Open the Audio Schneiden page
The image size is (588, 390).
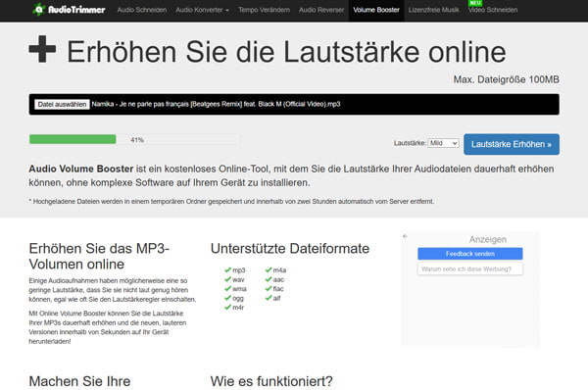coord(142,10)
